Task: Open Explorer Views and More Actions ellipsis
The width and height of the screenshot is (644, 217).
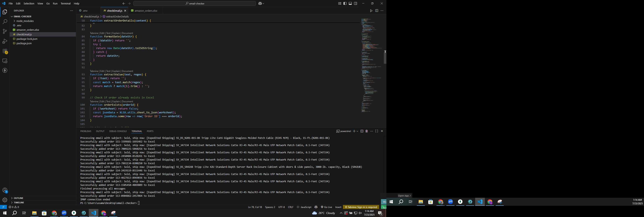Action: point(71,11)
